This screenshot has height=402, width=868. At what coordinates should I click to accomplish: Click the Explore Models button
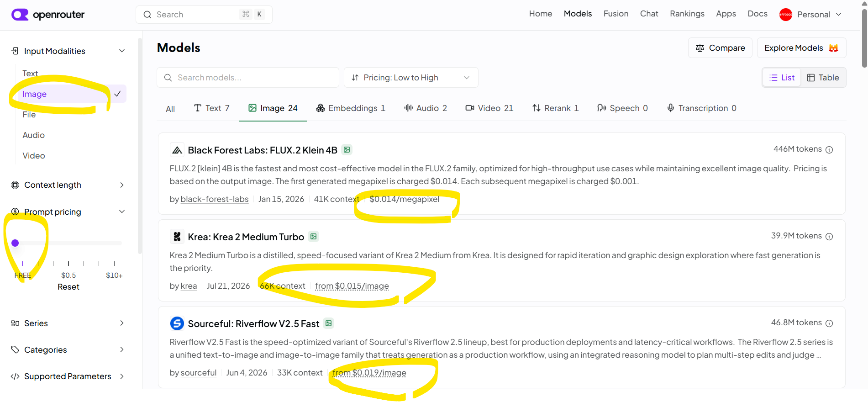pos(801,48)
